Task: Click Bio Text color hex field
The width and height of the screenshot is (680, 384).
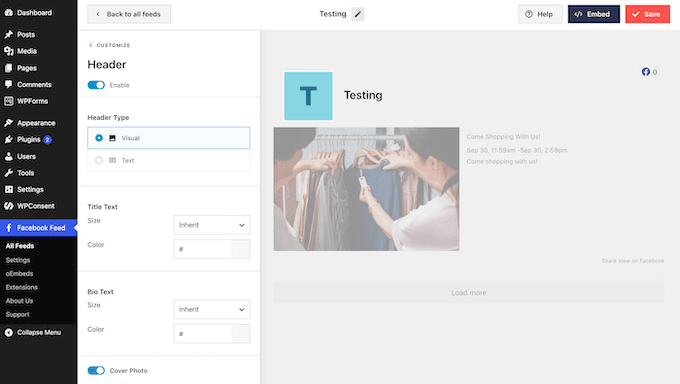Action: (203, 334)
